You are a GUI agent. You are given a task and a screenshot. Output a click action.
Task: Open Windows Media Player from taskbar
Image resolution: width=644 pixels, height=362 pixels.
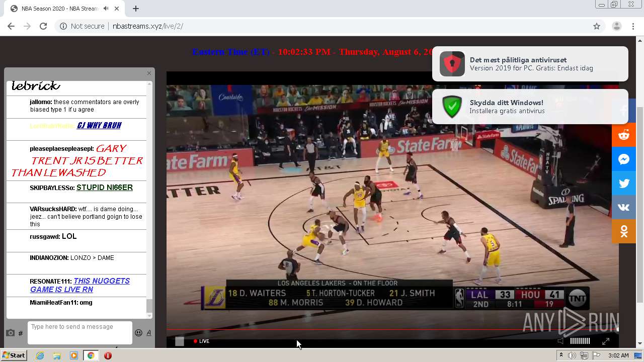[74, 355]
